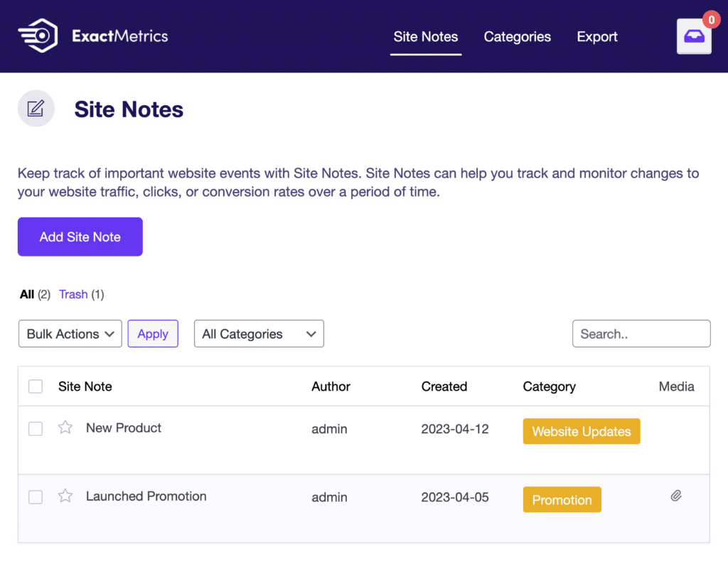This screenshot has height=562, width=728.
Task: Open the Export menu item
Action: 596,36
